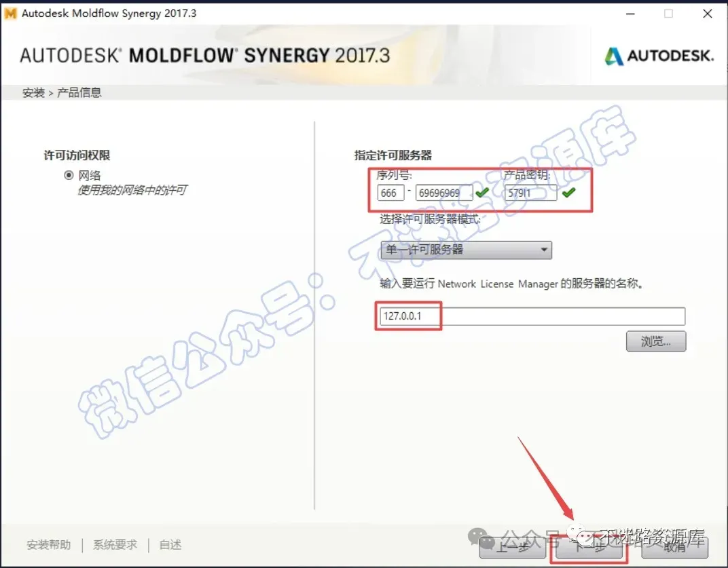The image size is (728, 568).
Task: Close the Moldflow Synergy installer window
Action: [707, 14]
